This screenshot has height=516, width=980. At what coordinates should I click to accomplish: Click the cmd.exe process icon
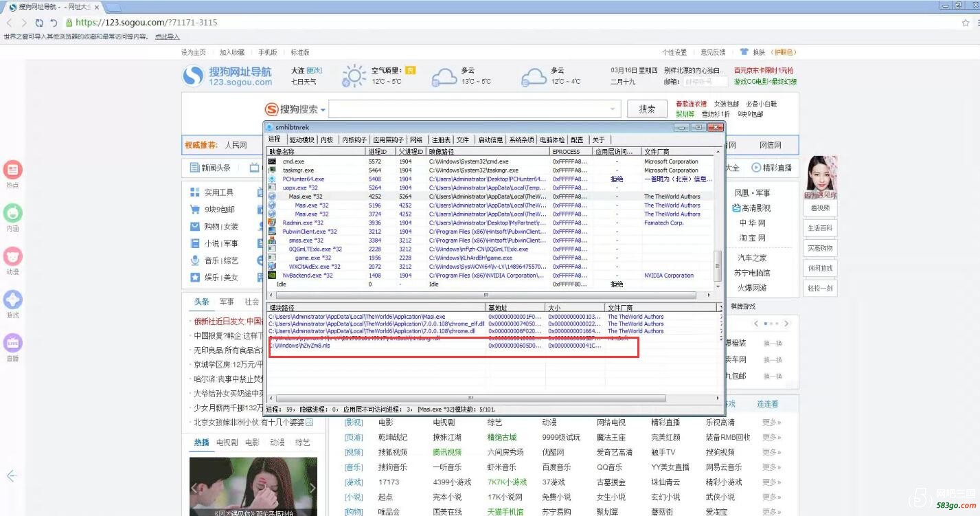point(272,161)
